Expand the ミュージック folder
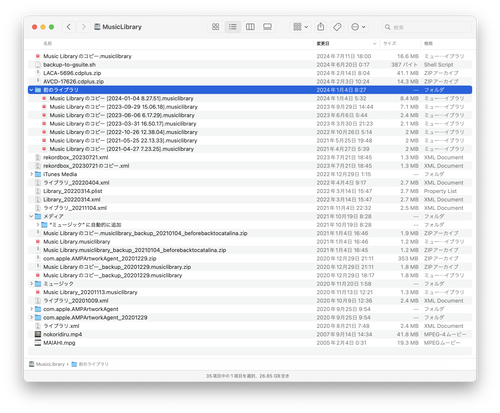500x413 pixels. tap(31, 284)
